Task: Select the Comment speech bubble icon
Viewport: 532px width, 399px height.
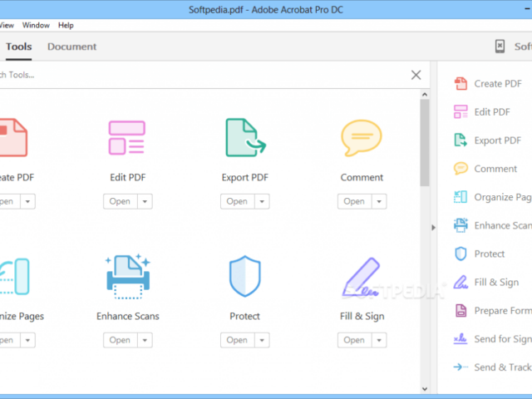Action: (362, 137)
